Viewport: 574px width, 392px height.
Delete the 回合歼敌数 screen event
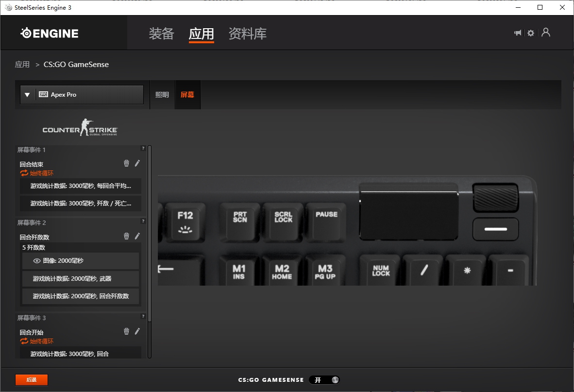coord(126,236)
